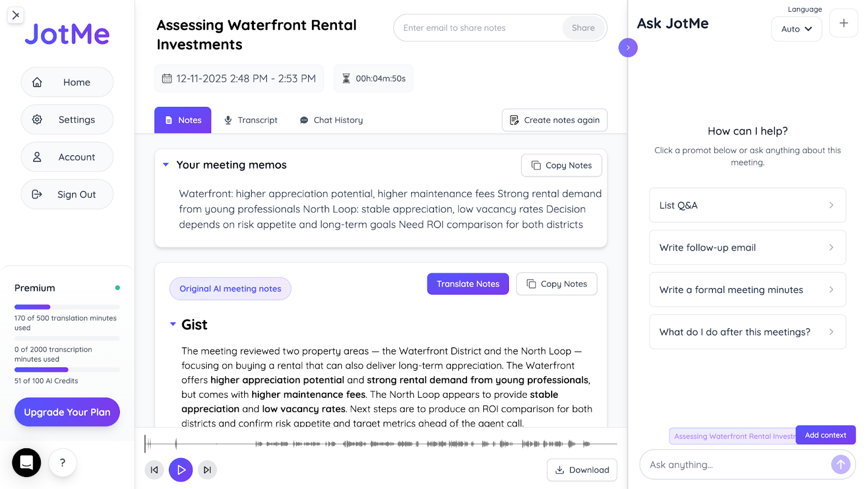Choose Write a formal meeting minutes prompt
Image resolution: width=868 pixels, height=489 pixels.
(x=747, y=290)
